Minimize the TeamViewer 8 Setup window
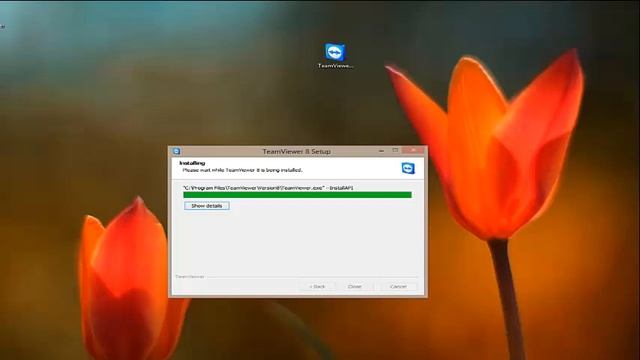The image size is (640, 360). [381, 151]
